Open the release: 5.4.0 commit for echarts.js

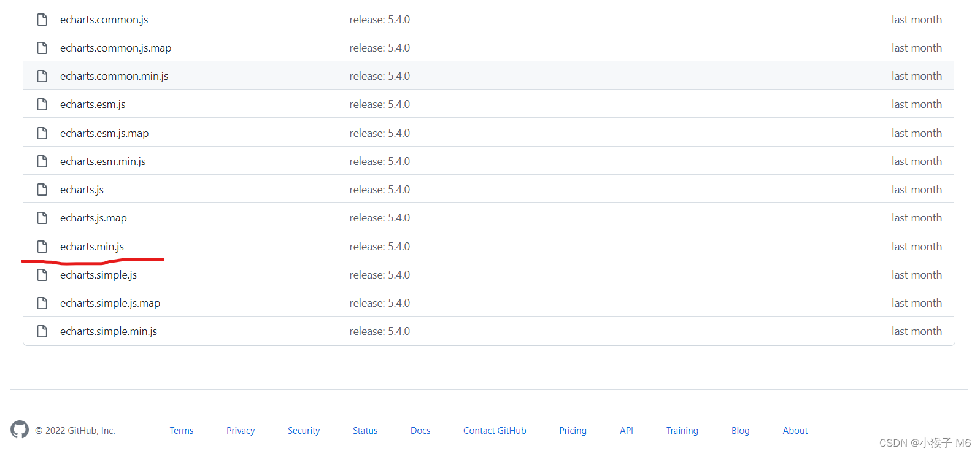pos(380,190)
